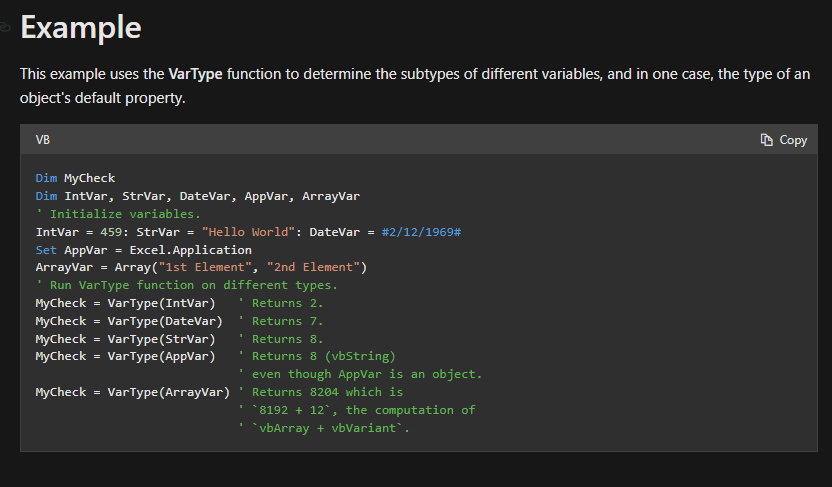The height and width of the screenshot is (487, 832).
Task: Click the comment 'Returns 8204 which is'
Action: pyautogui.click(x=320, y=393)
